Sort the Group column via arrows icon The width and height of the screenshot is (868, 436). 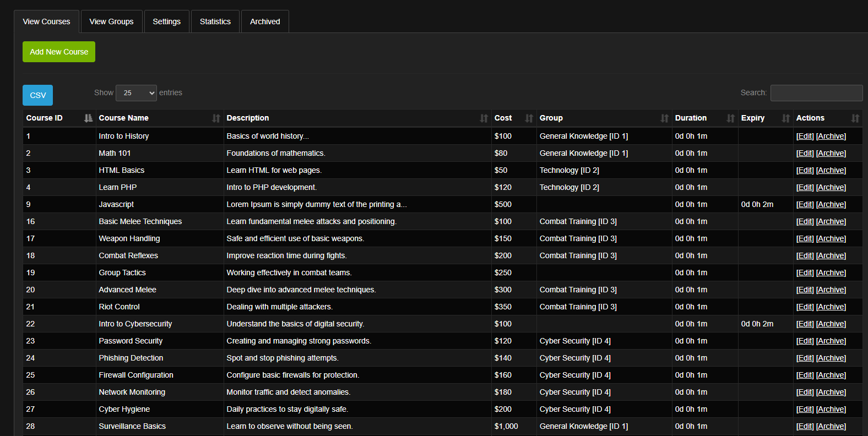pyautogui.click(x=664, y=118)
